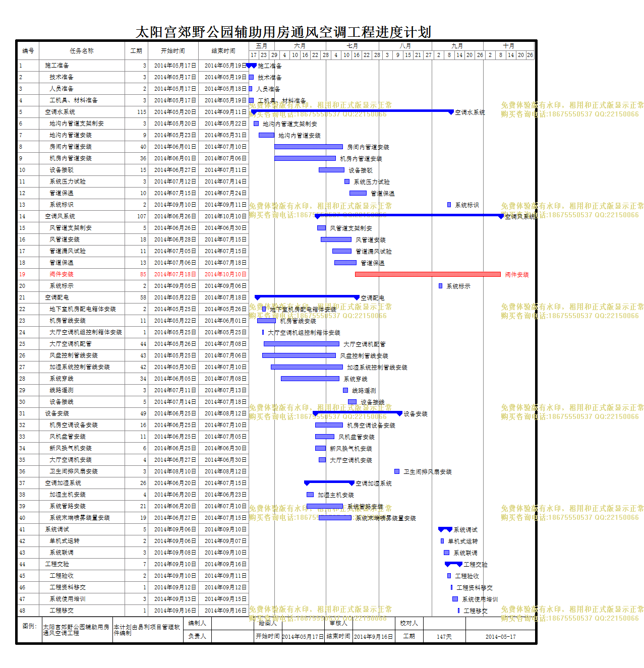Click 空调风系统 in the task name column
This screenshot has width=644, height=668.
(60, 216)
